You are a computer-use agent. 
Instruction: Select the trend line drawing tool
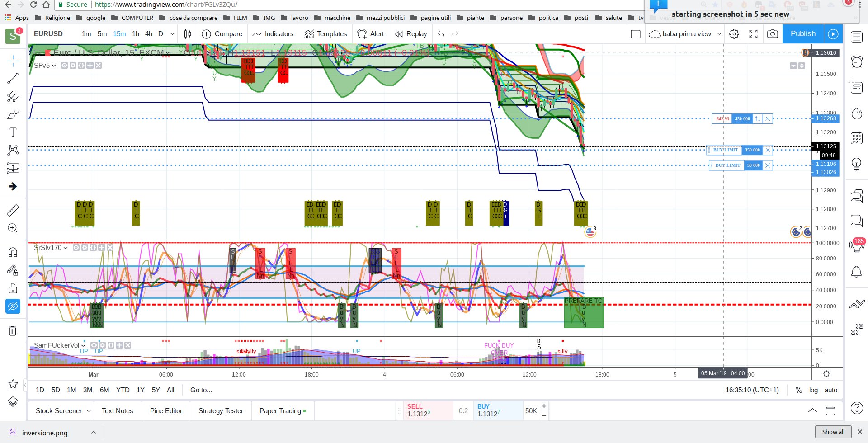13,79
